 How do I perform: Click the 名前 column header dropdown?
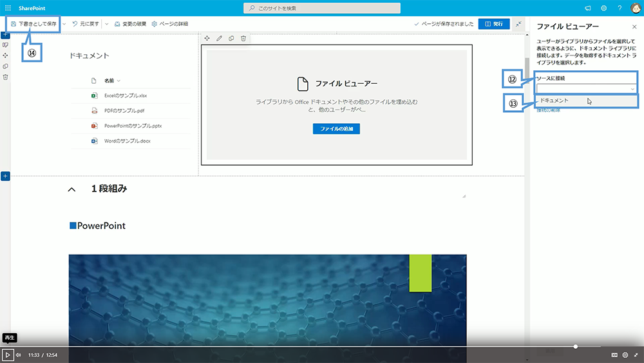click(x=112, y=81)
